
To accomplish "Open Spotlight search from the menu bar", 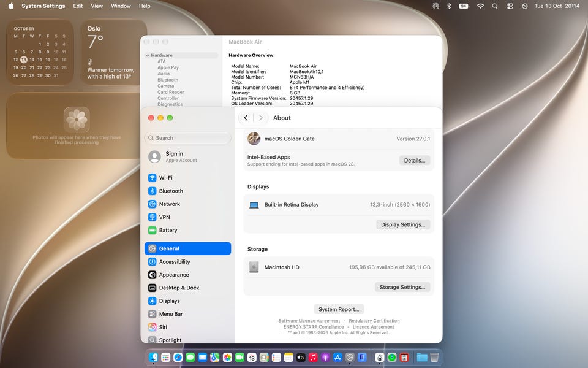I will 495,6.
